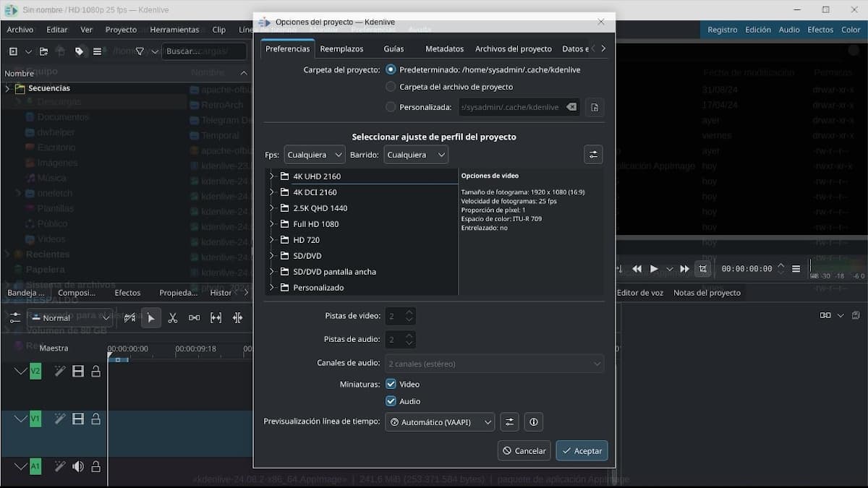Hide video on track V1 filmstrip icon
The height and width of the screenshot is (488, 868).
tap(78, 419)
